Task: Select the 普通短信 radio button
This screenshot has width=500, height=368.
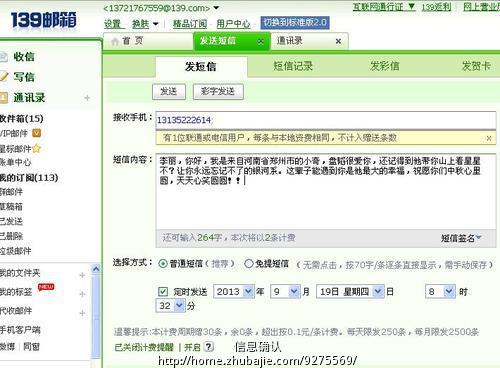Action: (x=163, y=264)
